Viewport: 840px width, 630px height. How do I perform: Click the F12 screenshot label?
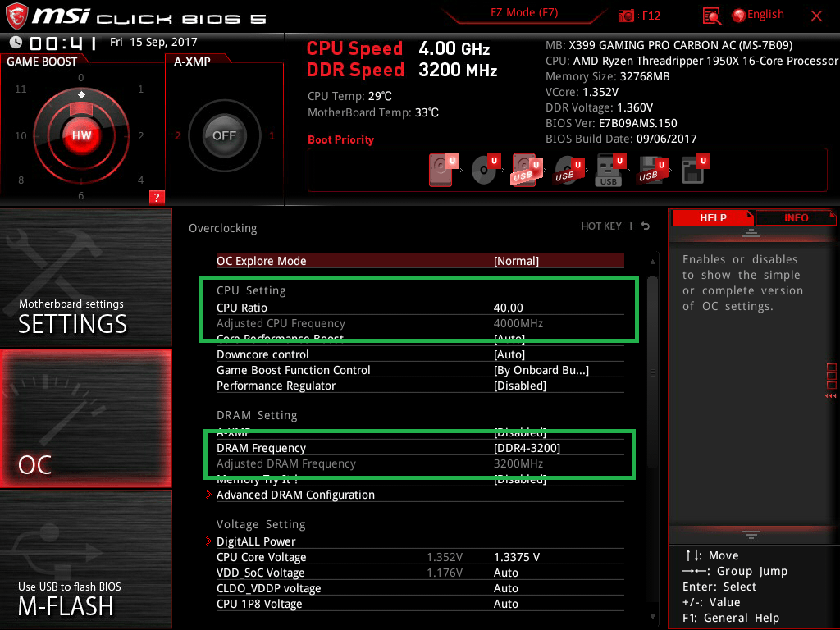[651, 16]
